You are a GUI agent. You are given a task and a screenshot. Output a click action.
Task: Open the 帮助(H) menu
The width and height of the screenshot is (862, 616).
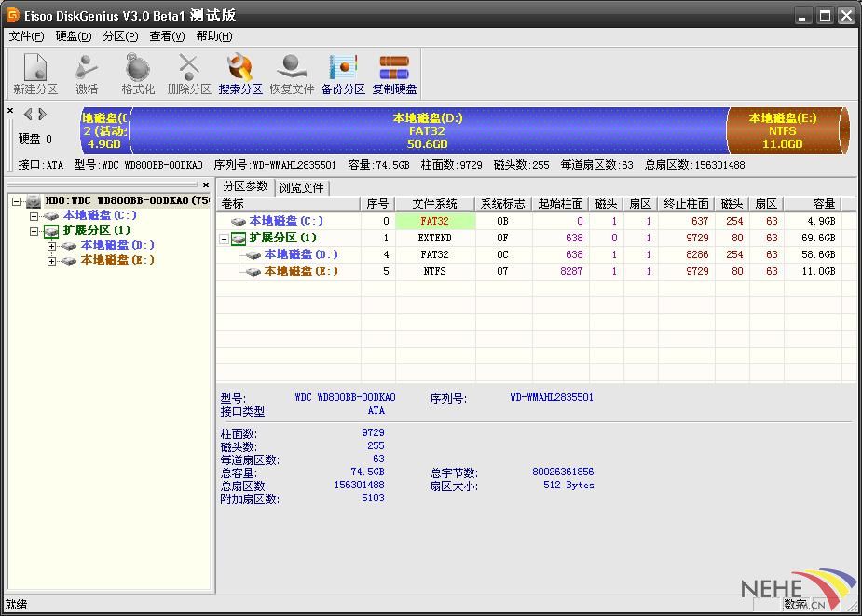[214, 37]
